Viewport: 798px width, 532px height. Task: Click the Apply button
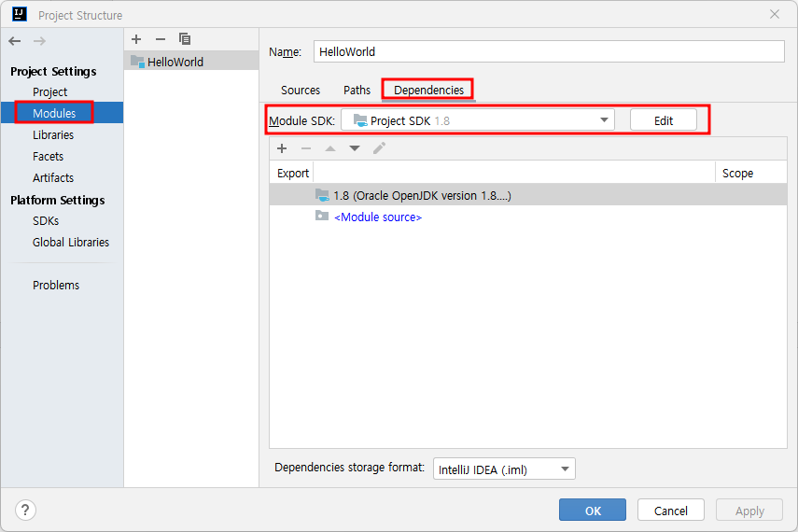pyautogui.click(x=749, y=511)
